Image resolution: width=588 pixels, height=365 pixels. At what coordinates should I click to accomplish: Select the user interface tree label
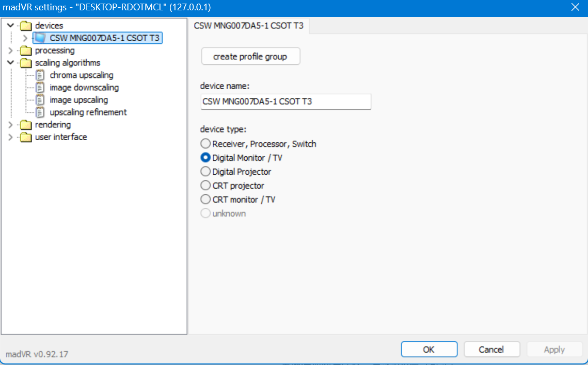point(61,137)
